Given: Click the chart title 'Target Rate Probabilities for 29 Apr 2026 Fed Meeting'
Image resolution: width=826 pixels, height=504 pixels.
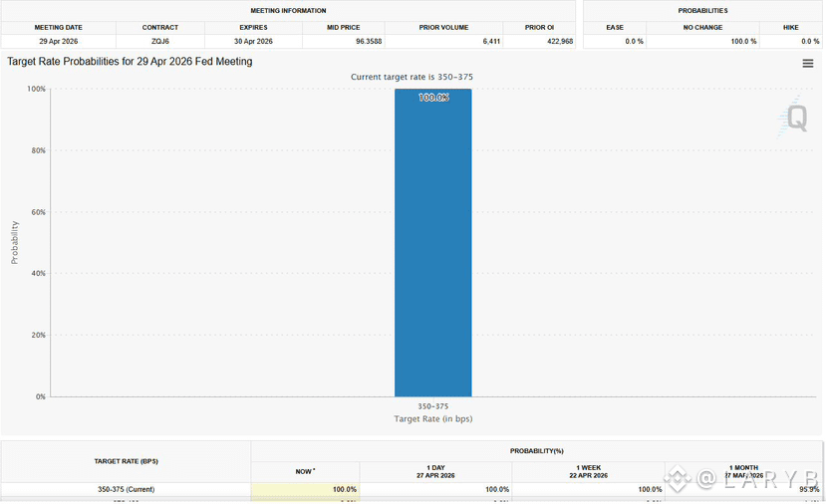Looking at the screenshot, I should (130, 62).
